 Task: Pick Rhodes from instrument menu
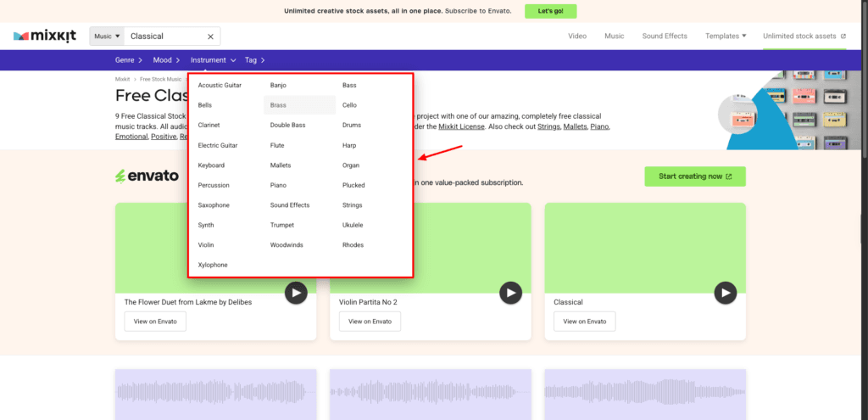pyautogui.click(x=353, y=245)
